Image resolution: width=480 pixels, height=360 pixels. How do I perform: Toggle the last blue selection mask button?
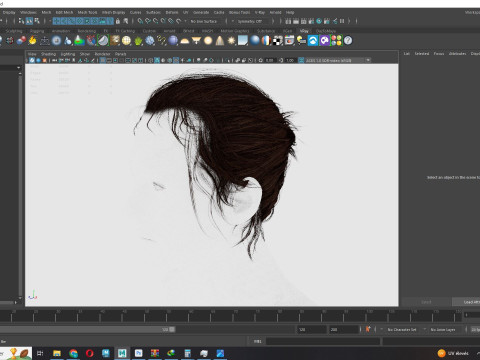110,21
